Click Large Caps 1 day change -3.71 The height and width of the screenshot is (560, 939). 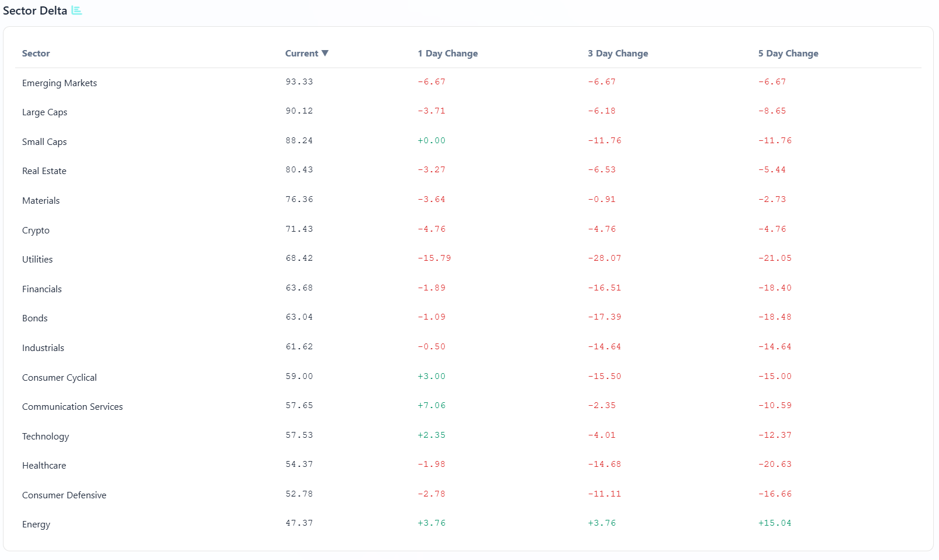click(x=431, y=111)
